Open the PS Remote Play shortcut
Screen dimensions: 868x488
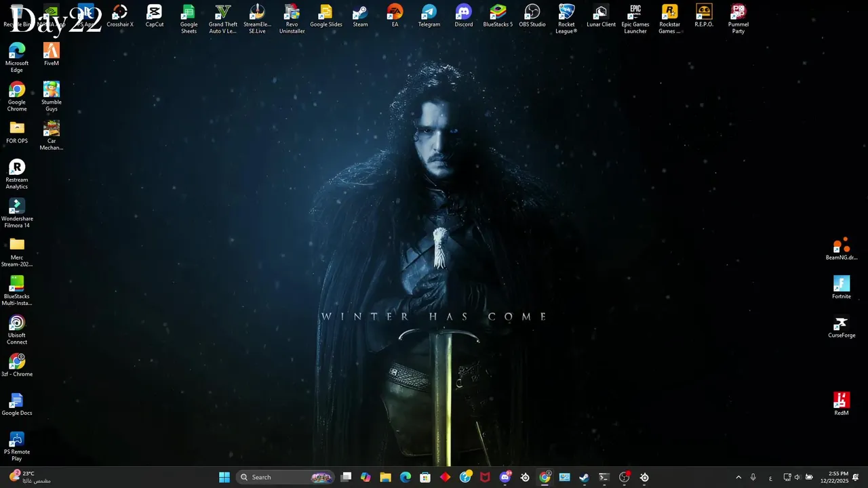click(x=17, y=447)
